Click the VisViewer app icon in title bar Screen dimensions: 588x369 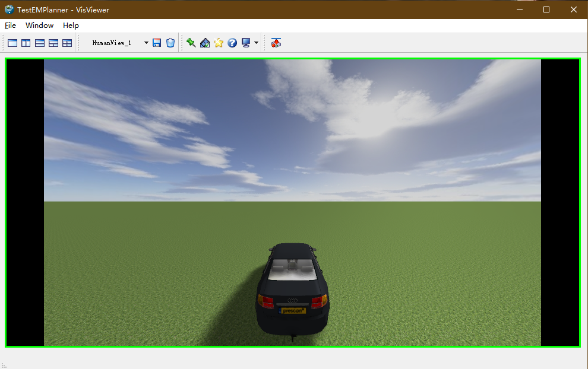tap(9, 9)
